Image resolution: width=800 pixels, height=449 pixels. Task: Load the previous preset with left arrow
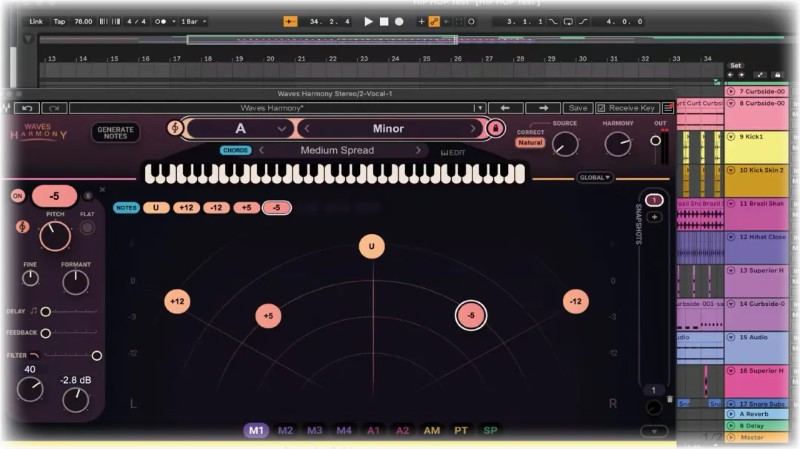click(x=505, y=108)
